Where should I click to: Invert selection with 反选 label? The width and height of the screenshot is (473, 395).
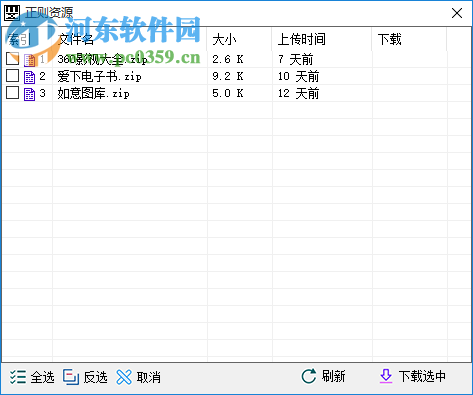[95, 377]
